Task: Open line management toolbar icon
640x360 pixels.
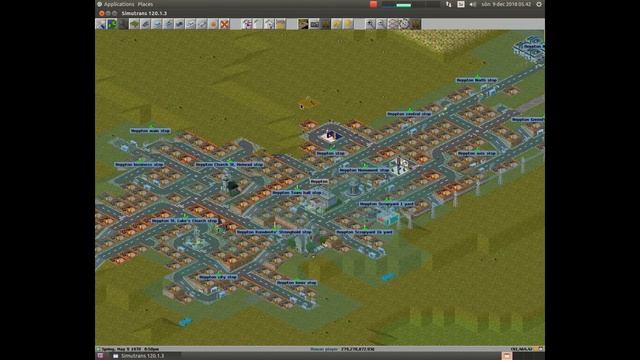Action: pos(247,24)
